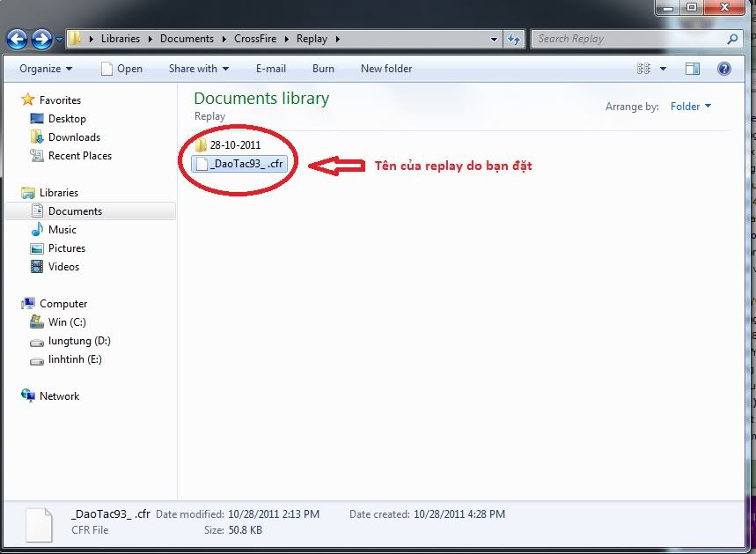The width and height of the screenshot is (756, 554).
Task: Open the Documents library
Action: (75, 211)
